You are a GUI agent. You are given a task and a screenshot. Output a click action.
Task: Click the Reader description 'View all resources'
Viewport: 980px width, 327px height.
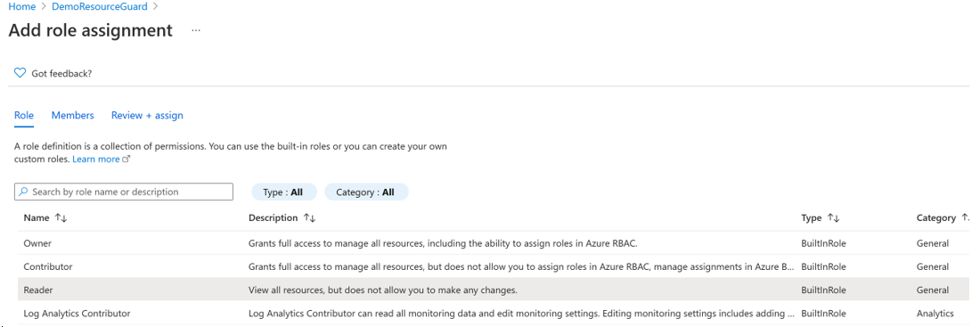383,290
